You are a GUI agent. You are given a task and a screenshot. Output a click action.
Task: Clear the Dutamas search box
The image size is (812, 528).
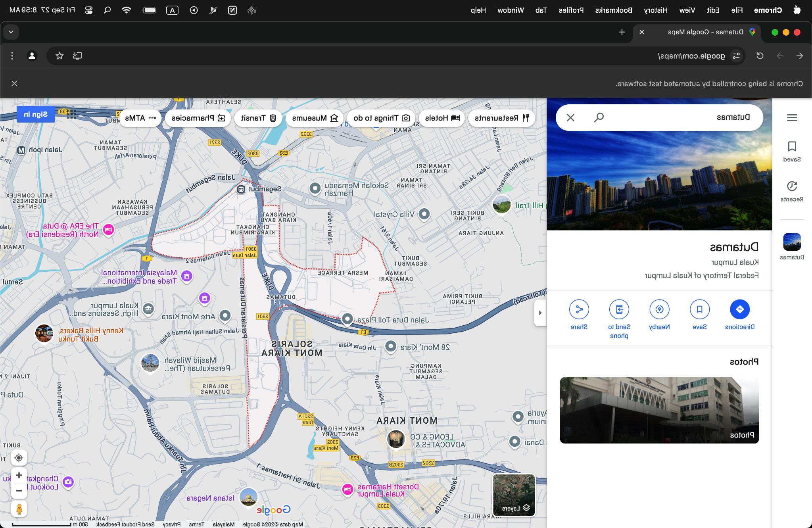(570, 117)
